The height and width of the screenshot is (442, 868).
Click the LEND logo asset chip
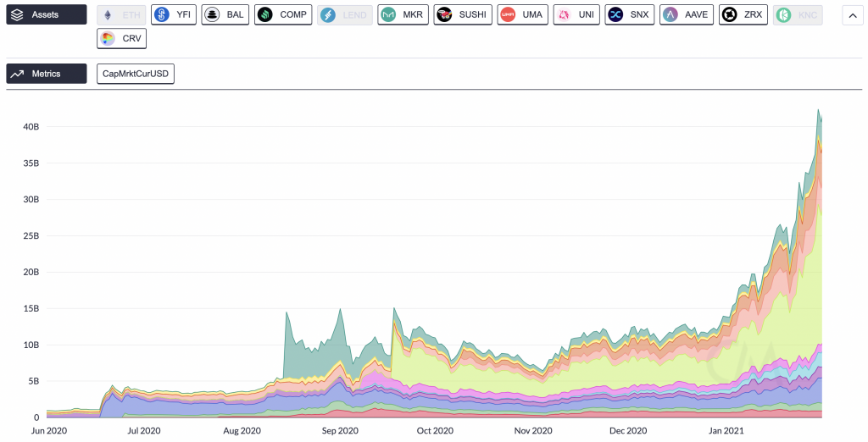coord(345,15)
